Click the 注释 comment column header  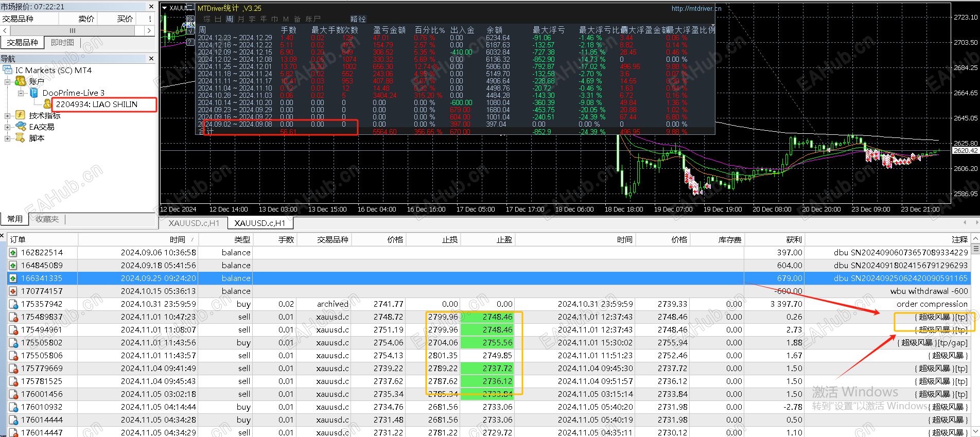tap(887, 239)
